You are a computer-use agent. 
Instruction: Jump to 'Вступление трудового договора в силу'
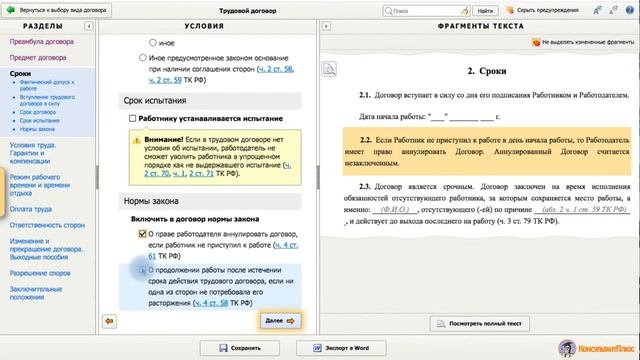[x=47, y=100]
